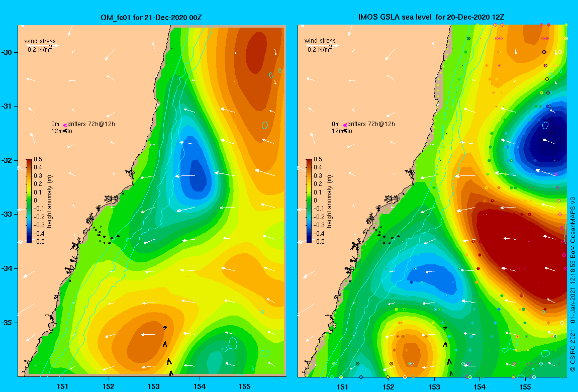
Task: Click the 154 longitude label under right map
Action: pos(479,387)
